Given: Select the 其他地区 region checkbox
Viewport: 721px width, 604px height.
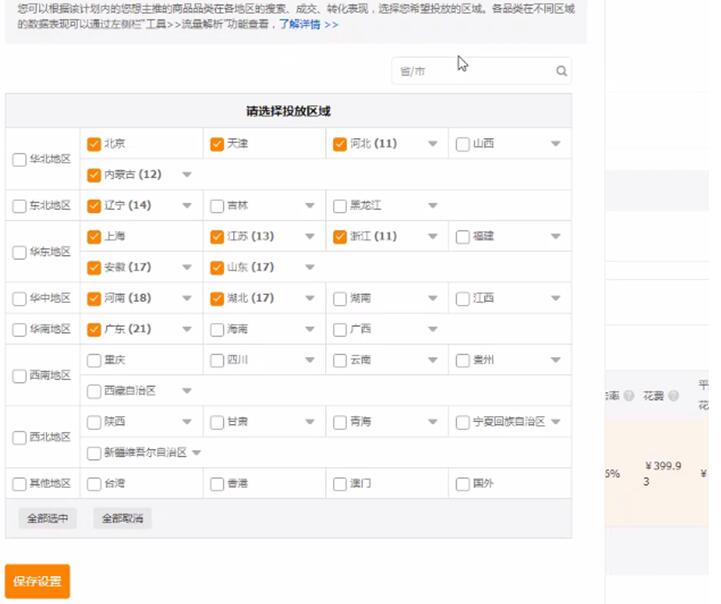Looking at the screenshot, I should click(19, 484).
